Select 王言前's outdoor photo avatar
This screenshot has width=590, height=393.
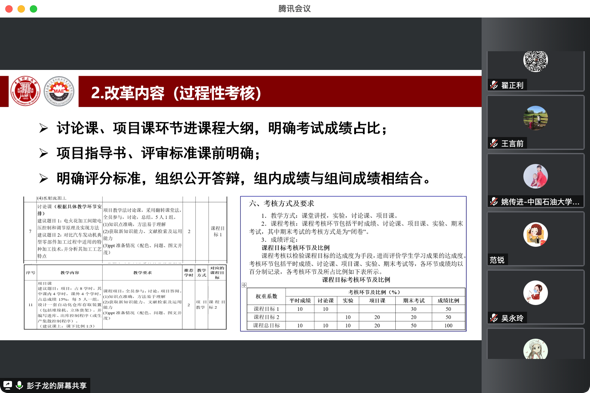click(x=535, y=118)
